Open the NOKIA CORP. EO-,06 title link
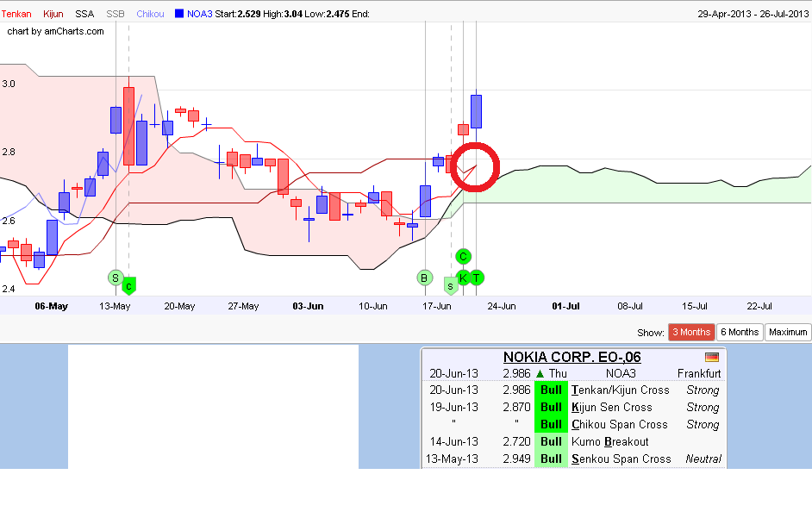Image resolution: width=812 pixels, height=518 pixels. (572, 357)
